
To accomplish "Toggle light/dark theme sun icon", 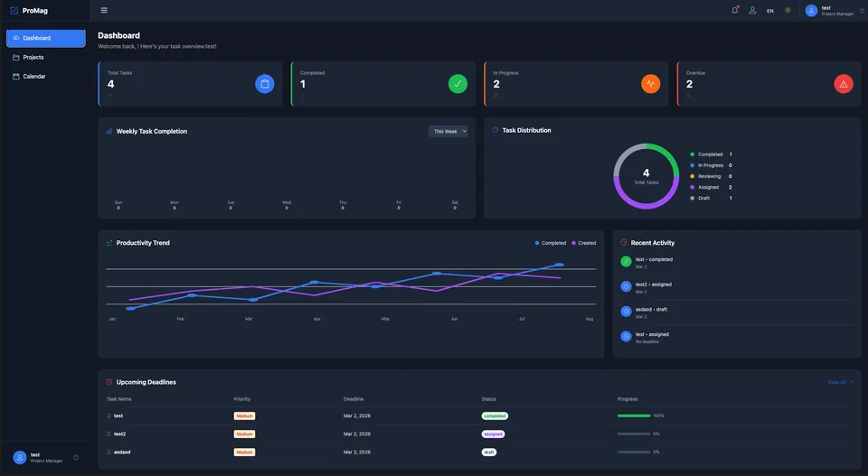I will [788, 10].
